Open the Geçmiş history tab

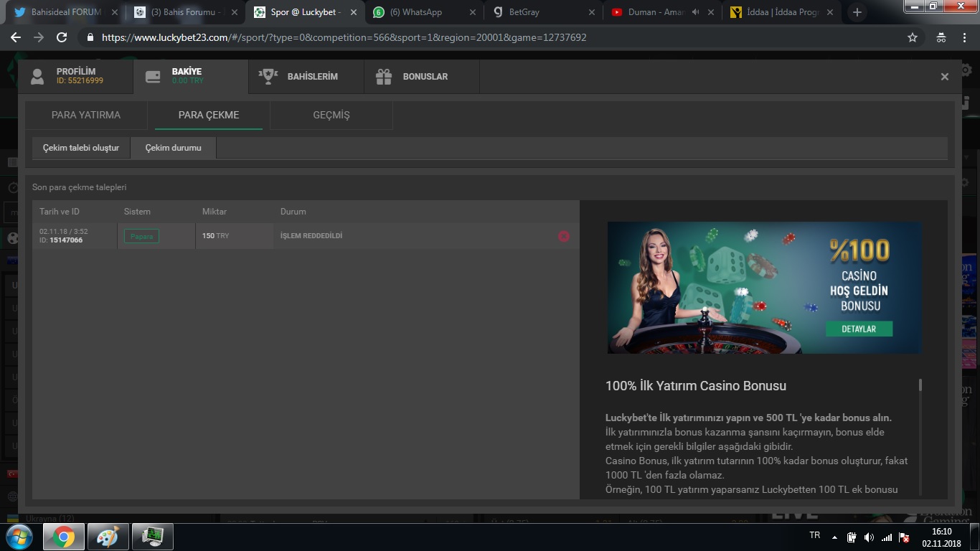pos(331,115)
